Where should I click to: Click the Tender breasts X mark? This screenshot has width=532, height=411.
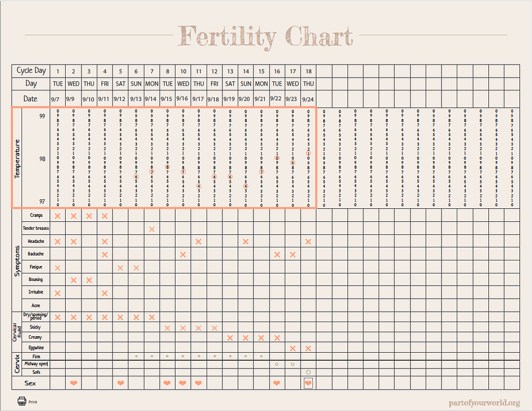[x=152, y=229]
